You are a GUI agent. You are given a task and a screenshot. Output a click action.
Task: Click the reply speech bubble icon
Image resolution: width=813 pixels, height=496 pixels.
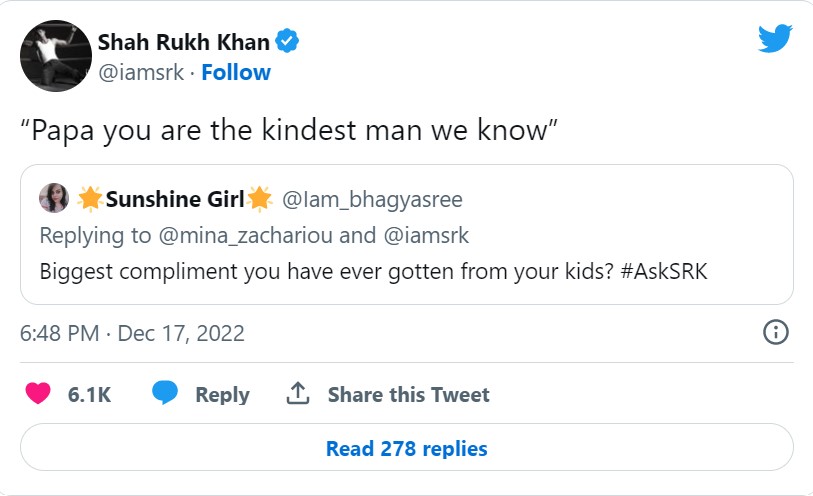[165, 394]
